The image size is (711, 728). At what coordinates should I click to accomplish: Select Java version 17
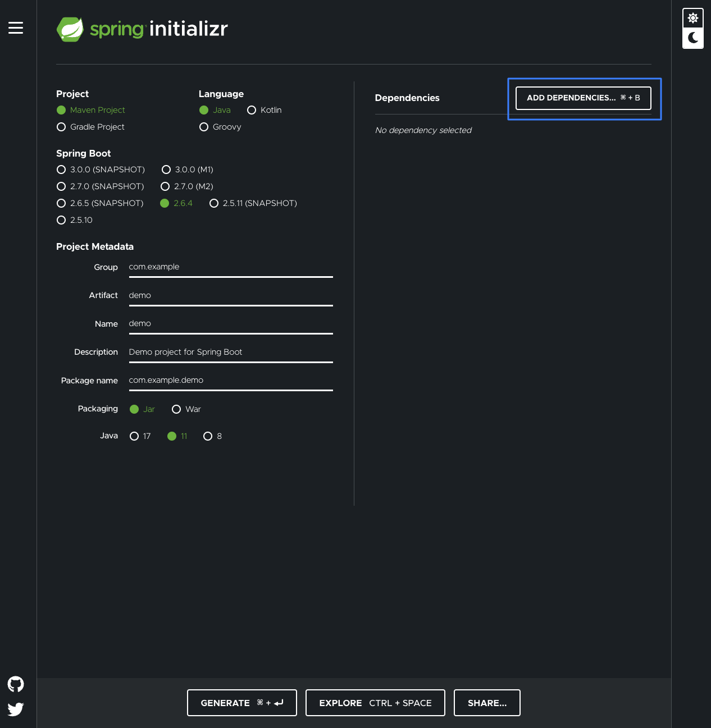tap(140, 436)
